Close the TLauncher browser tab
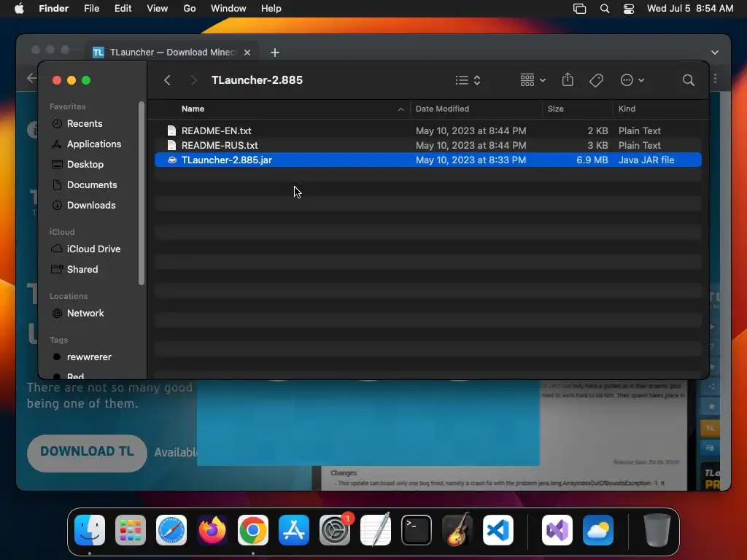The image size is (747, 560). [247, 52]
